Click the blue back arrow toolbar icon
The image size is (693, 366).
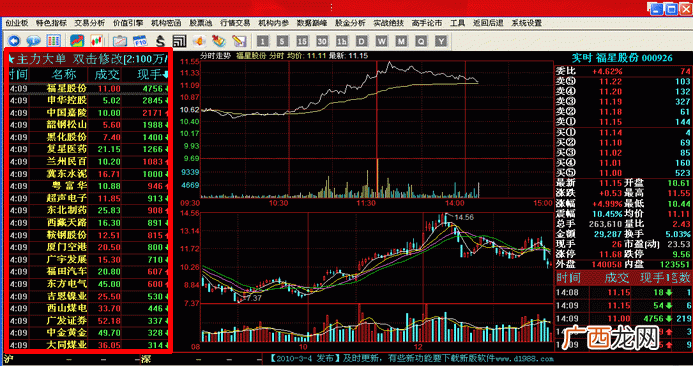point(14,41)
